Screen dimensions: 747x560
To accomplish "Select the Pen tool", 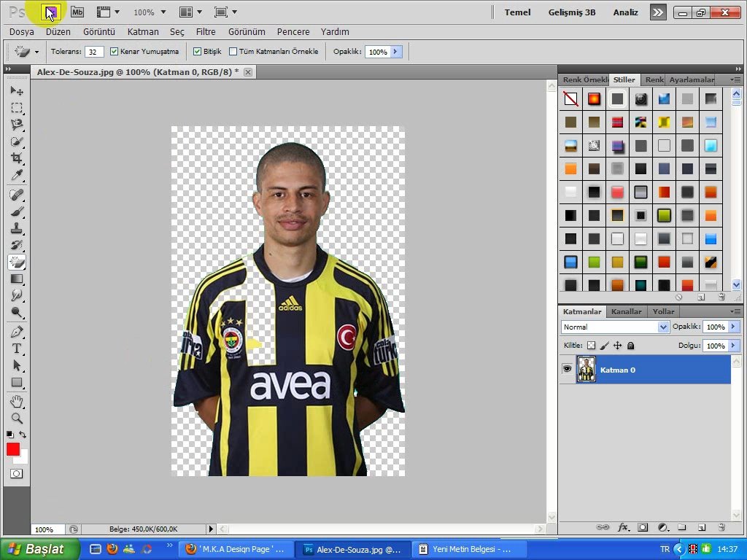I will [17, 332].
